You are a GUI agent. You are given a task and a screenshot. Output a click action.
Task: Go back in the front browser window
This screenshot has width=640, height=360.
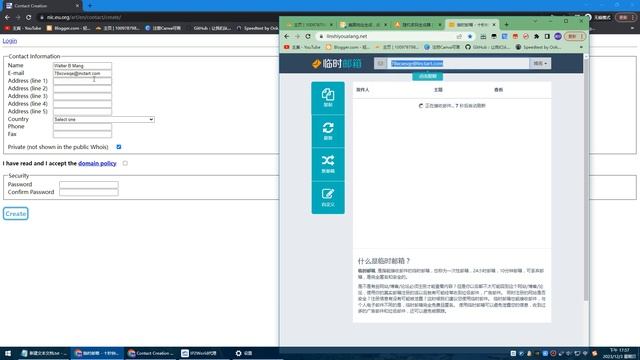click(x=287, y=36)
